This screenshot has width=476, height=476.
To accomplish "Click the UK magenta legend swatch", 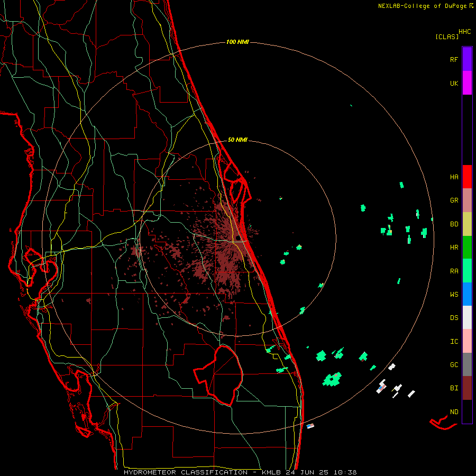I will pos(467,83).
